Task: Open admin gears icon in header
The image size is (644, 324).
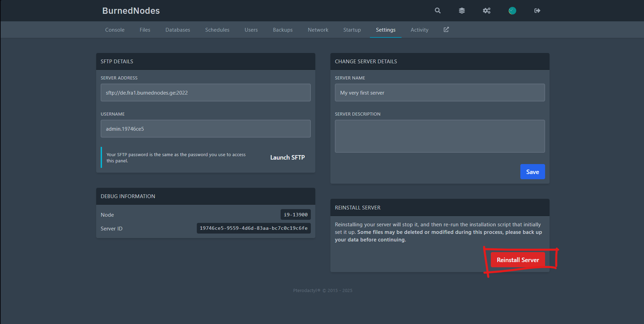Action: pyautogui.click(x=487, y=11)
